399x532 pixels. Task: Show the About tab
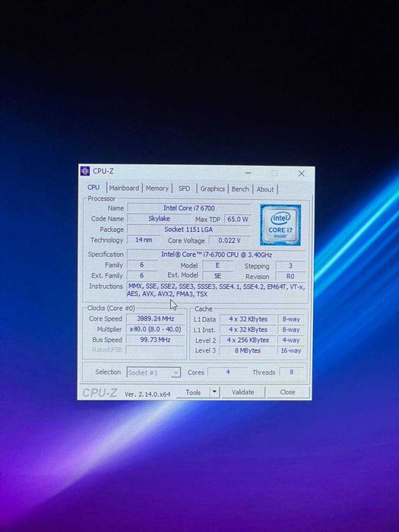[x=265, y=189]
